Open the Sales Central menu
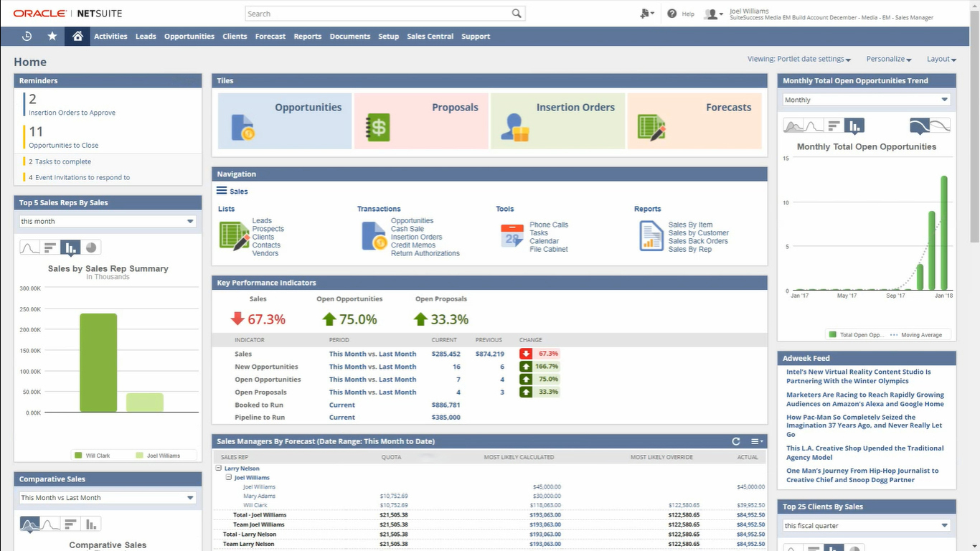Screen dimensions: 980x551 coord(430,37)
